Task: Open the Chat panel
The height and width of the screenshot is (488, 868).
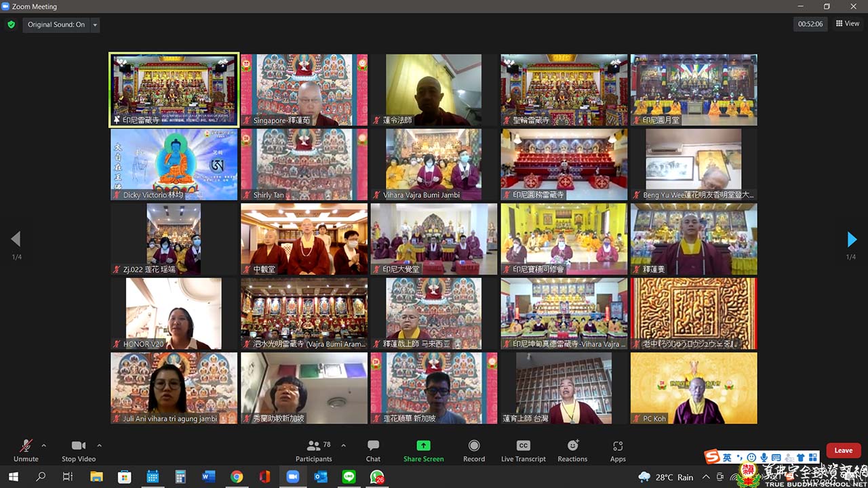Action: [x=373, y=450]
